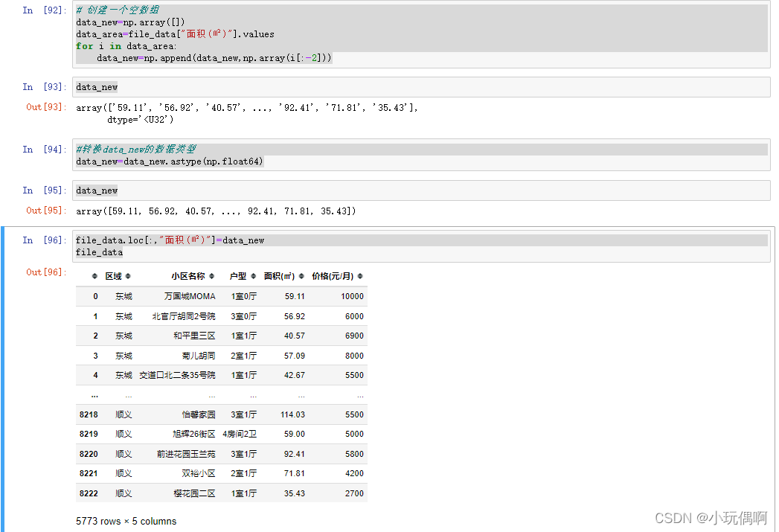The height and width of the screenshot is (532, 779).
Task: Select cell 北官厅胡同2号院
Action: (x=184, y=316)
